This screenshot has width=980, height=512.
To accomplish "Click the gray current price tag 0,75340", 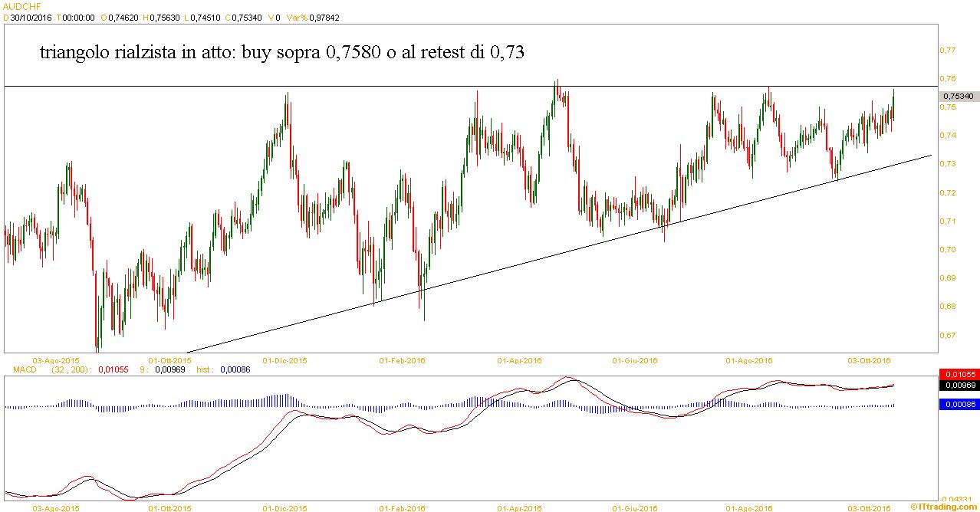I will (959, 96).
